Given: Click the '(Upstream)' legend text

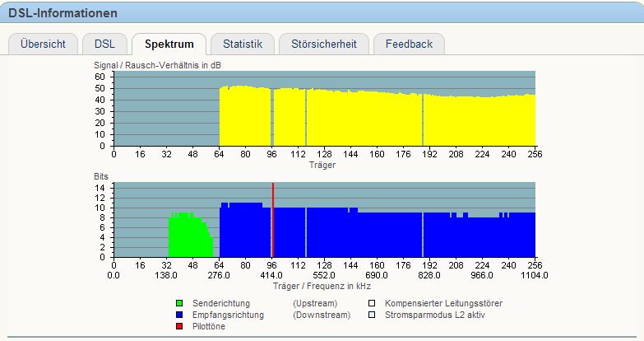Looking at the screenshot, I should point(315,304).
